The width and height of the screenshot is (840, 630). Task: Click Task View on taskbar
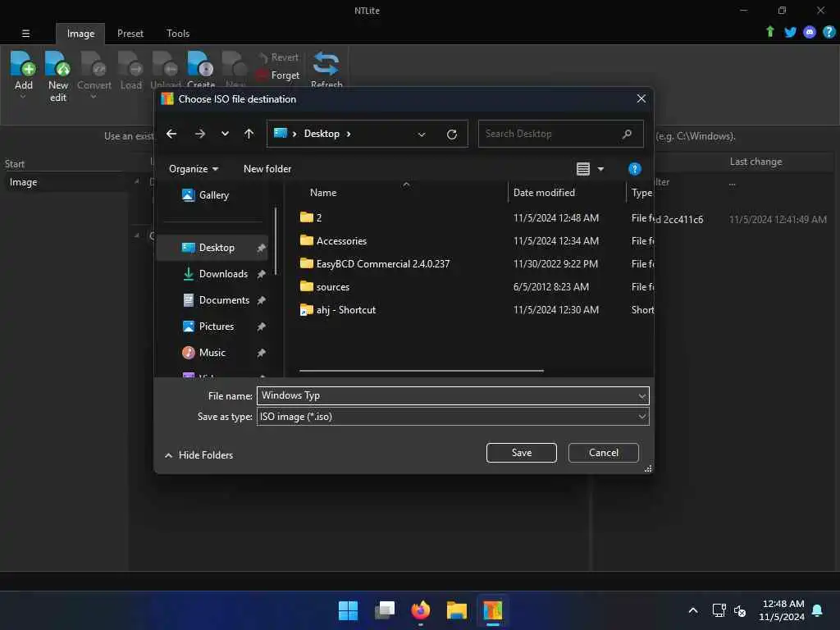point(384,610)
